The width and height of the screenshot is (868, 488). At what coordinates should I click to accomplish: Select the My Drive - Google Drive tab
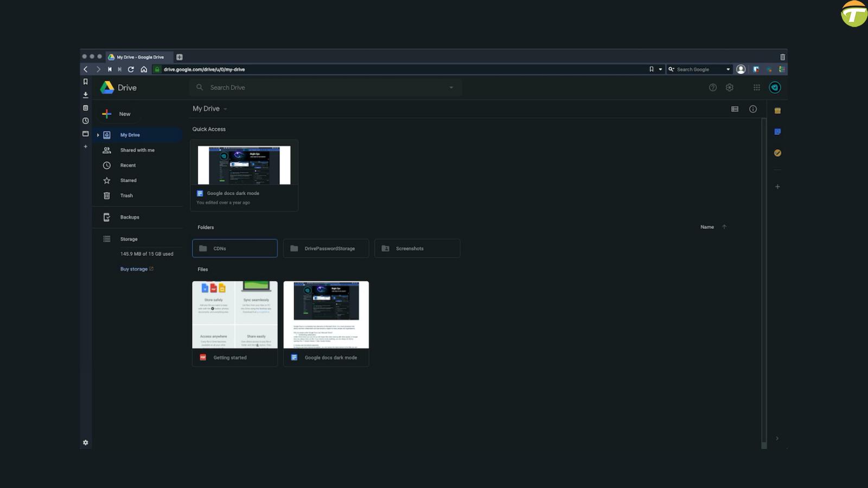tap(139, 57)
